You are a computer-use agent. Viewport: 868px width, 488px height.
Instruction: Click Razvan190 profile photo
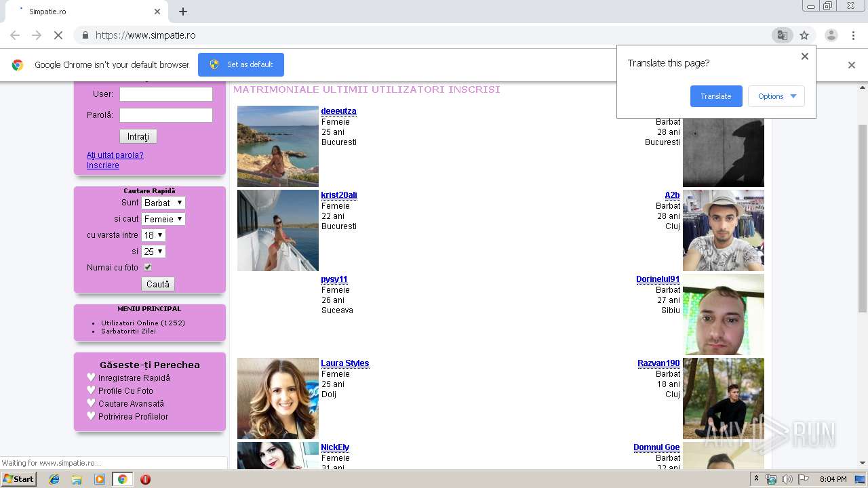coord(724,399)
